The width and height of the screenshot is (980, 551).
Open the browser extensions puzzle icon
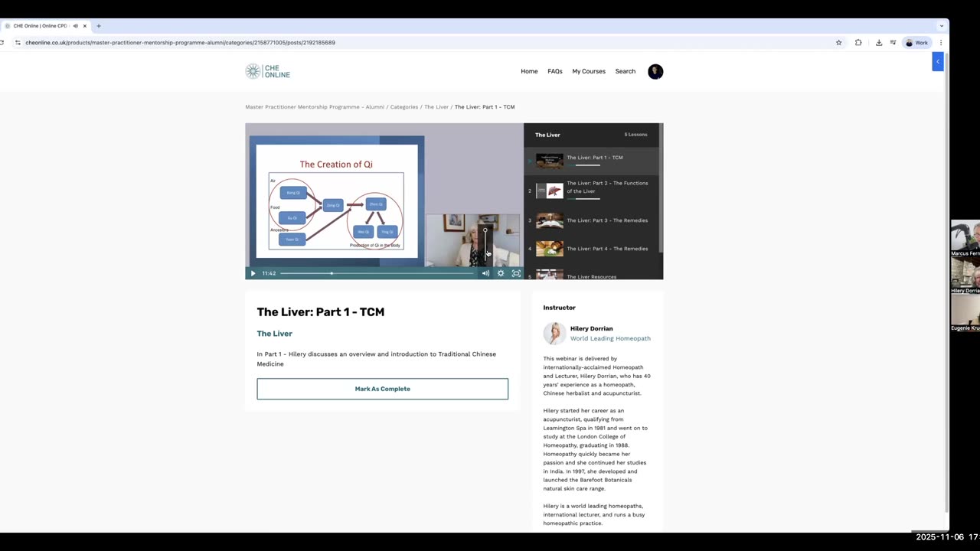point(858,43)
